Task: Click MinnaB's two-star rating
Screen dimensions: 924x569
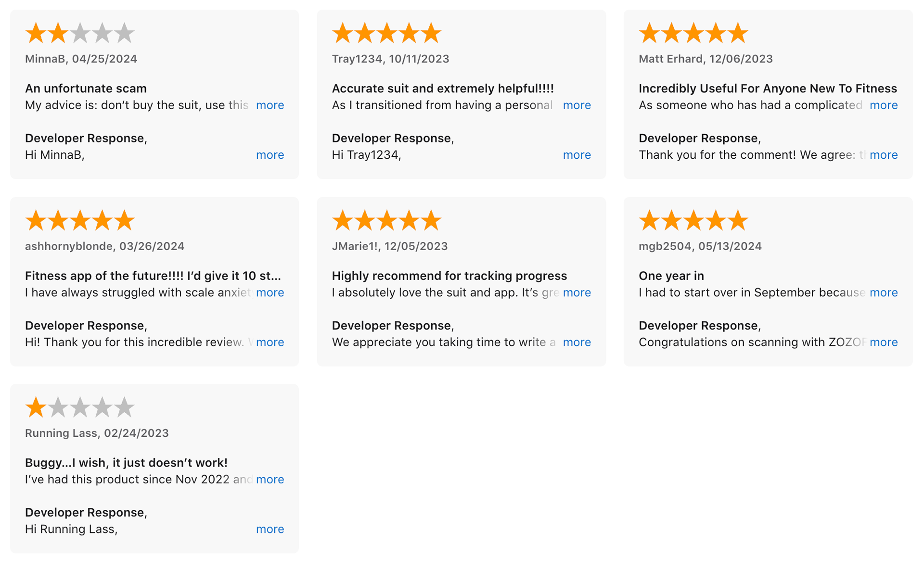Action: click(x=80, y=33)
